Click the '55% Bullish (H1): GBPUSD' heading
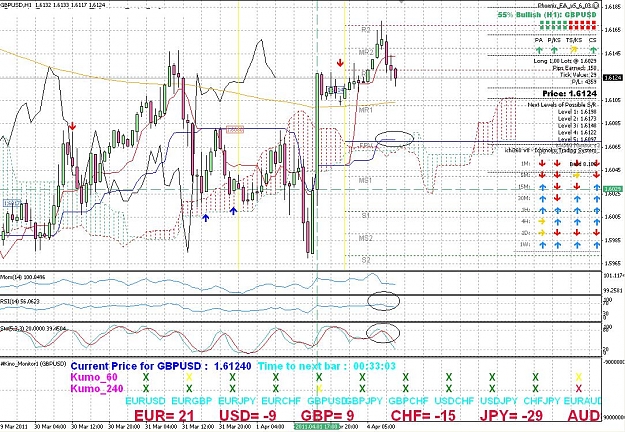This screenshot has width=625, height=432. [547, 15]
